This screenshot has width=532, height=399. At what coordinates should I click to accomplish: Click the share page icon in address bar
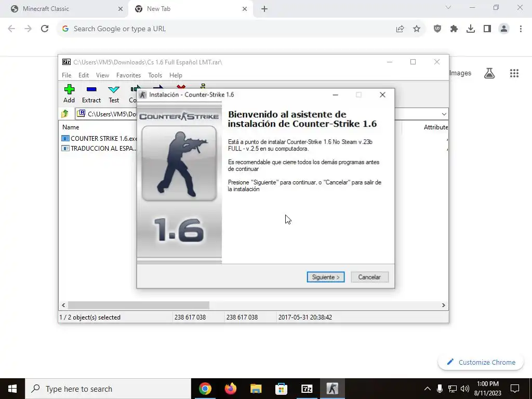pos(400,29)
